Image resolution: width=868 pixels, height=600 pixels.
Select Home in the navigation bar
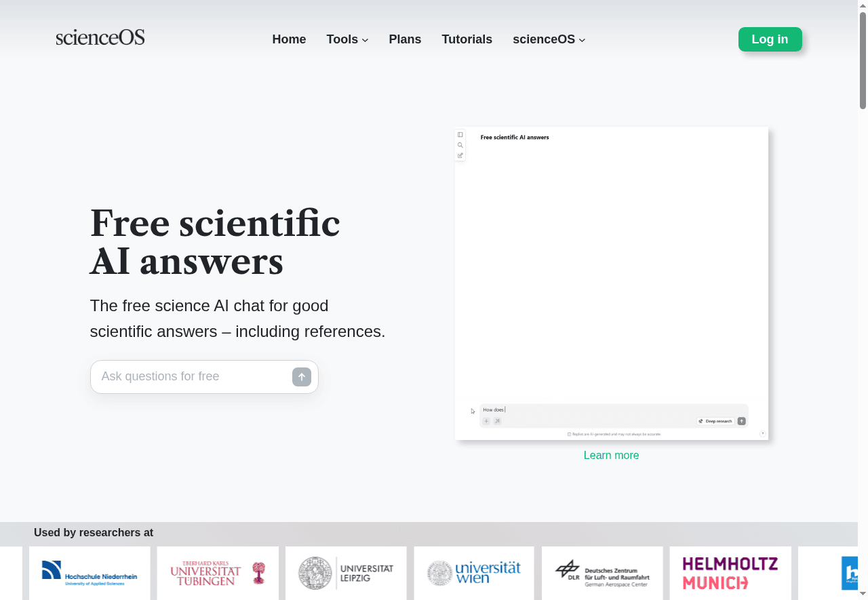(x=289, y=39)
